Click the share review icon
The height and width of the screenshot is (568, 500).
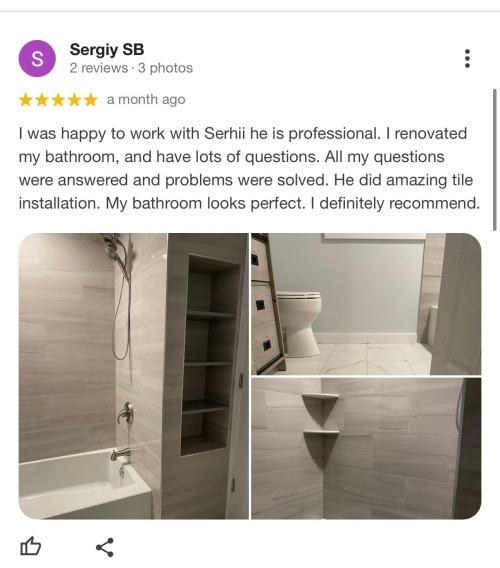coord(105,547)
